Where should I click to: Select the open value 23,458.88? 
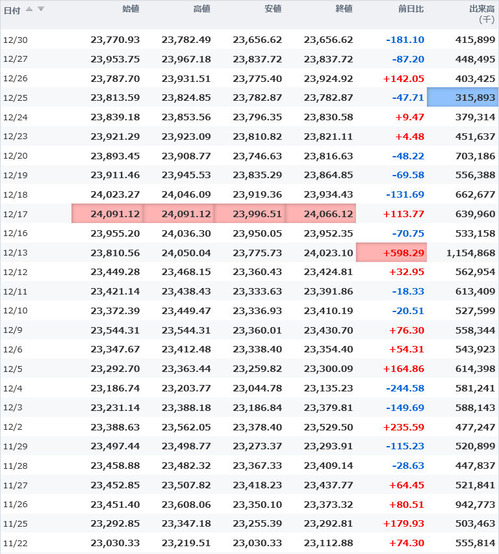[x=115, y=466]
